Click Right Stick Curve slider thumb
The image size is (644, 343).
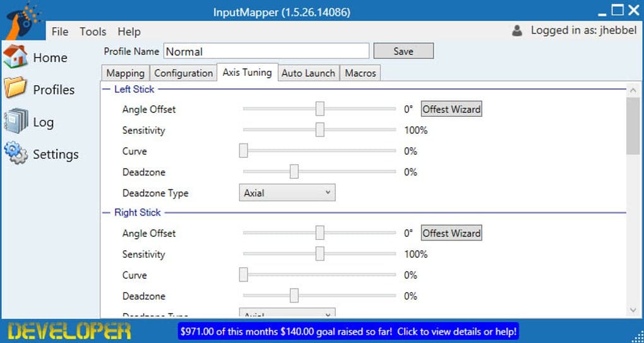pyautogui.click(x=244, y=274)
